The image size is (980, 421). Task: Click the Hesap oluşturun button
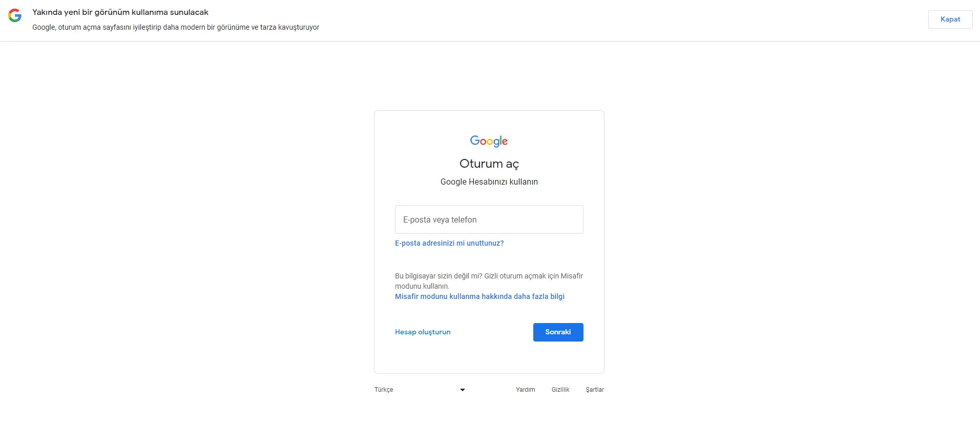point(423,332)
